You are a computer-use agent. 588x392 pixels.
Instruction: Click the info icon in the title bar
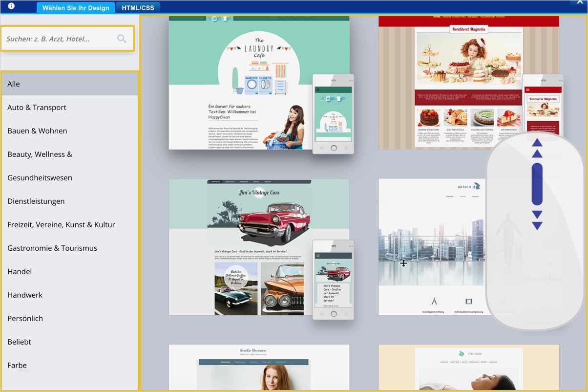[x=11, y=6]
